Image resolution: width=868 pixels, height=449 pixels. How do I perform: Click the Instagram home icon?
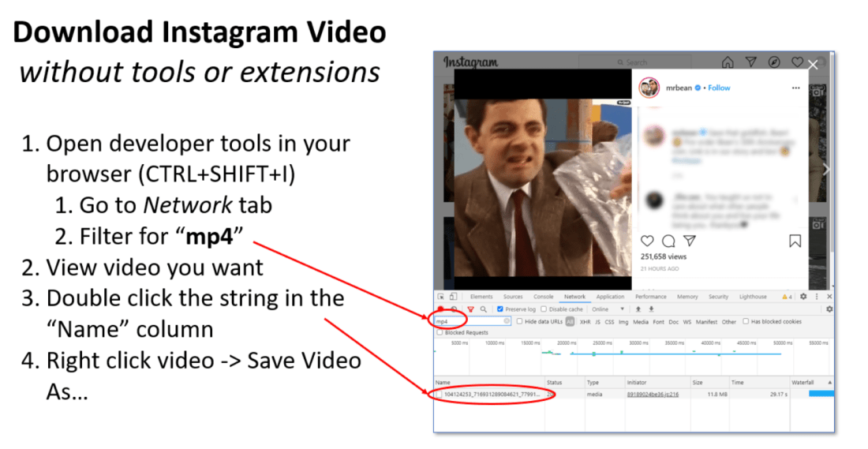[728, 62]
